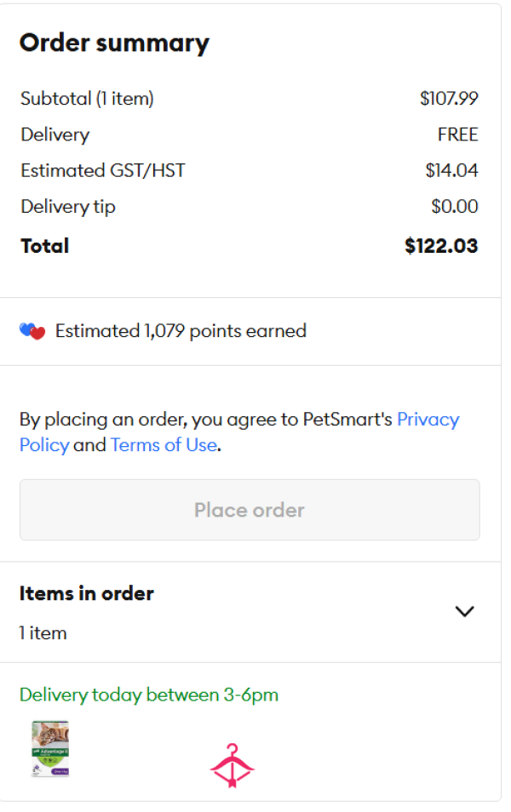This screenshot has width=511, height=812.
Task: Click the Delivery tip label
Action: tap(68, 207)
